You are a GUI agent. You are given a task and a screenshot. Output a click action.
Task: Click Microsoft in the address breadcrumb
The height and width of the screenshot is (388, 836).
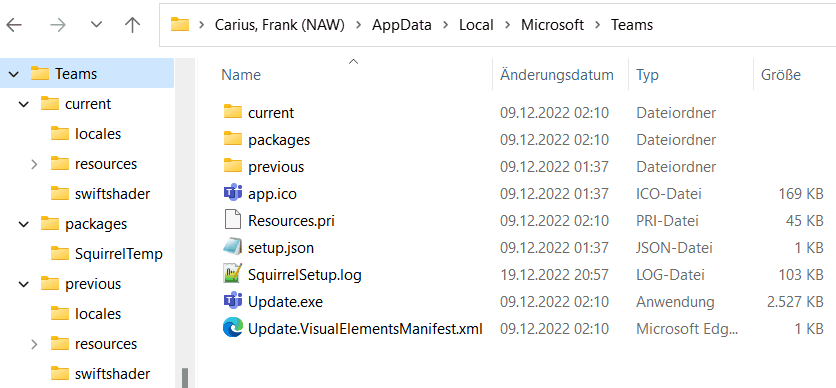(x=552, y=25)
